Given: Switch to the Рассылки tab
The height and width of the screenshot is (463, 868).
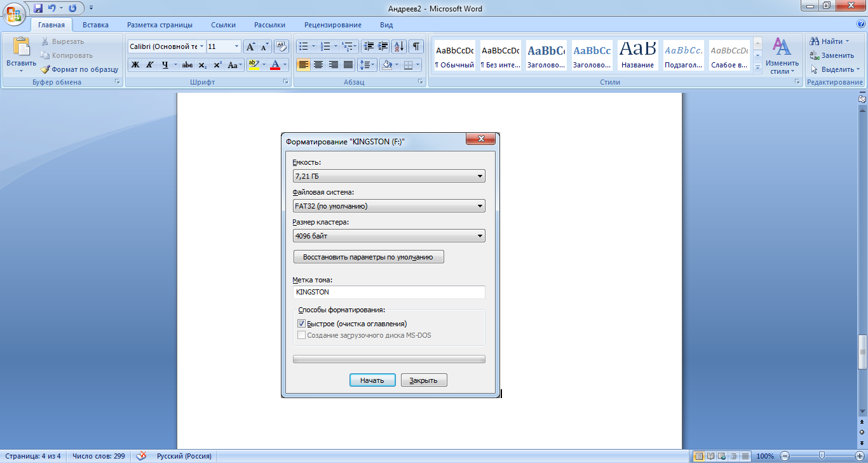Looking at the screenshot, I should click(x=269, y=25).
